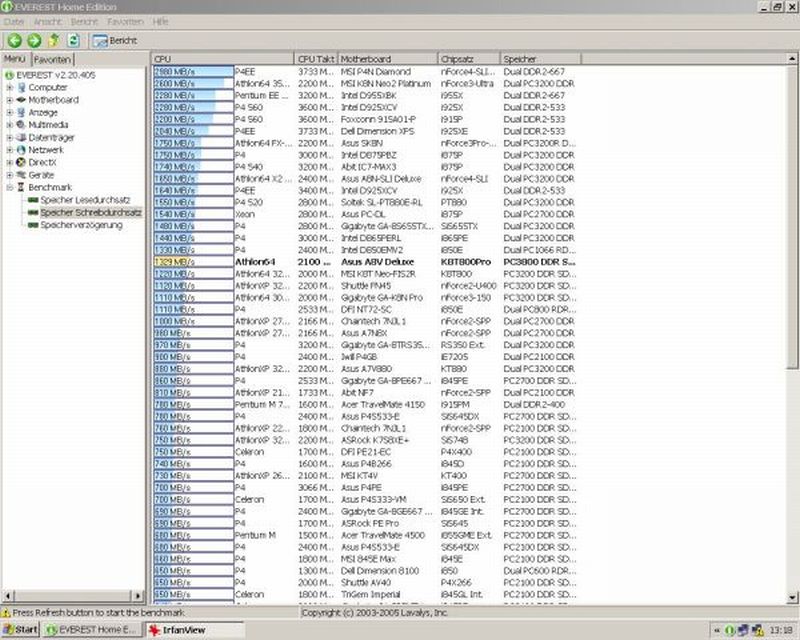The height and width of the screenshot is (640, 800).
Task: Click the Anzeige monitor icon
Action: pos(21,112)
